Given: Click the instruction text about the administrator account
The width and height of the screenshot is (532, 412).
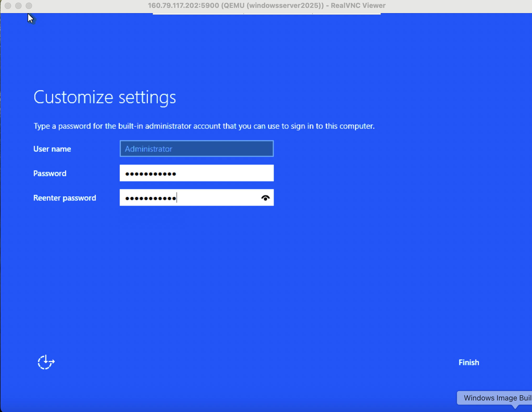Looking at the screenshot, I should coord(204,126).
